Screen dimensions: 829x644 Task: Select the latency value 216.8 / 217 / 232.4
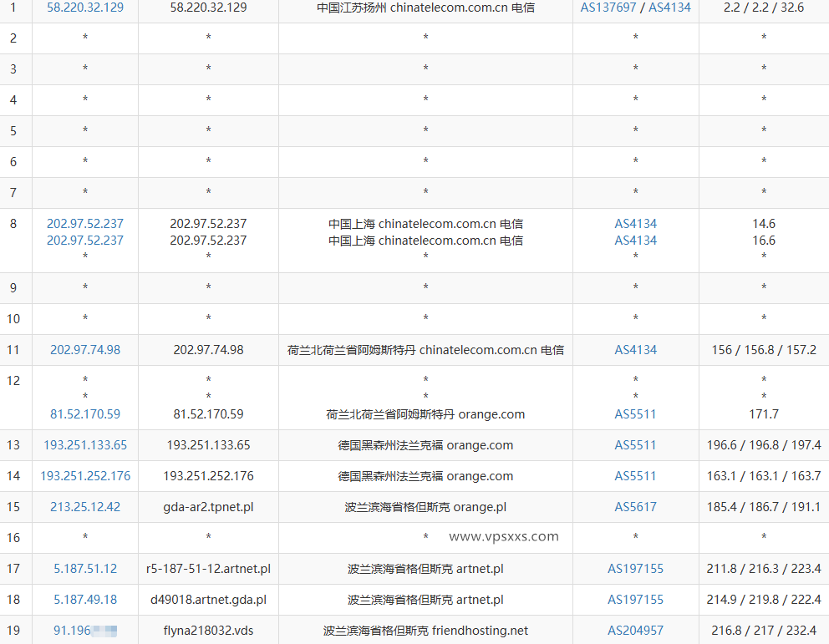point(764,631)
